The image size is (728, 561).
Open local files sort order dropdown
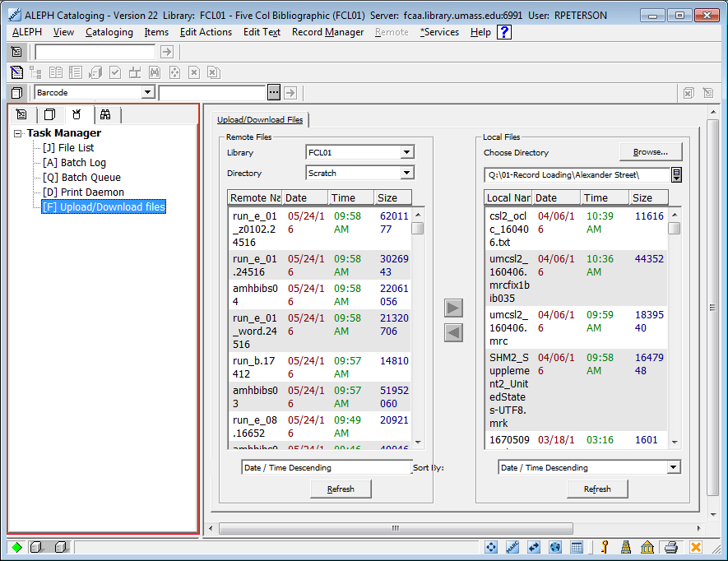click(x=674, y=467)
